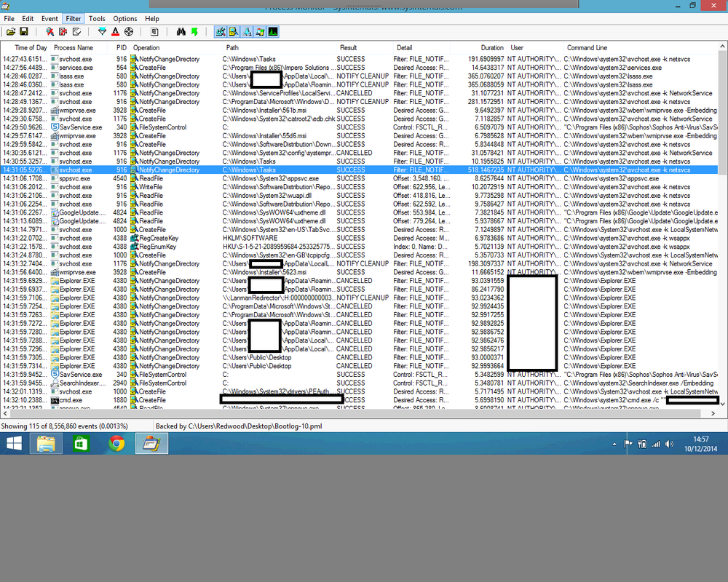
Task: Select the RegCreateKey row for HKLM\SOFTWARE
Action: (x=360, y=238)
